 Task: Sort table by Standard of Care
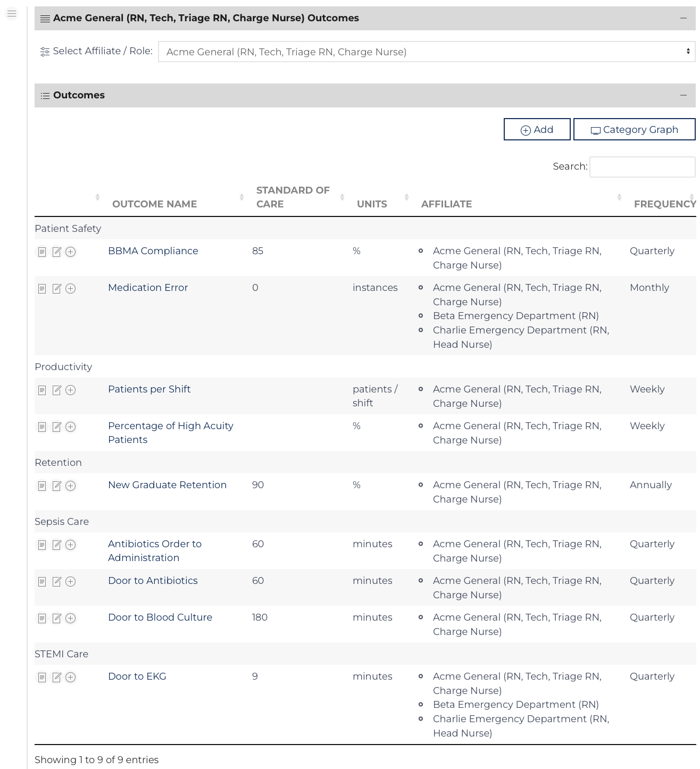[x=343, y=197]
